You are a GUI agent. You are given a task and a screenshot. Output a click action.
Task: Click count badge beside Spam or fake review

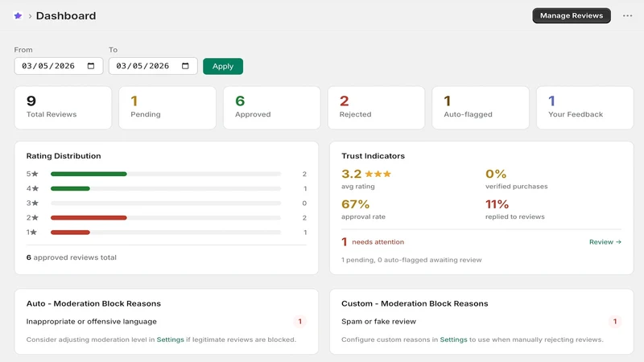coord(615,321)
